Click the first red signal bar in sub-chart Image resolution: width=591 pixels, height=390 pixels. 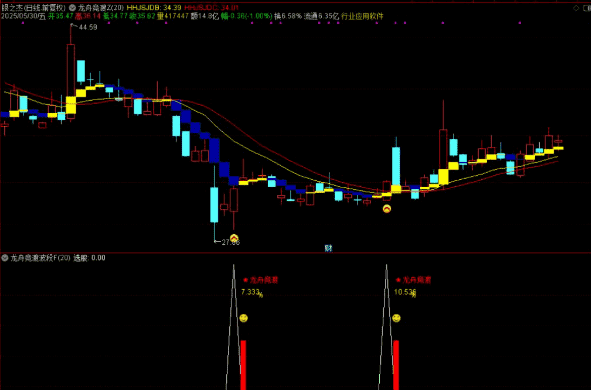[243, 365]
